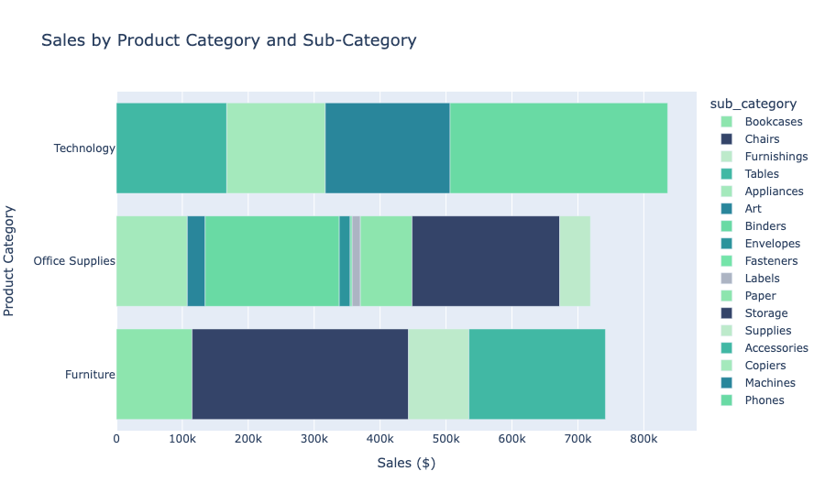Viewport: 825px width, 504px height.
Task: Click the Labels gray legend swatch
Action: tap(726, 278)
